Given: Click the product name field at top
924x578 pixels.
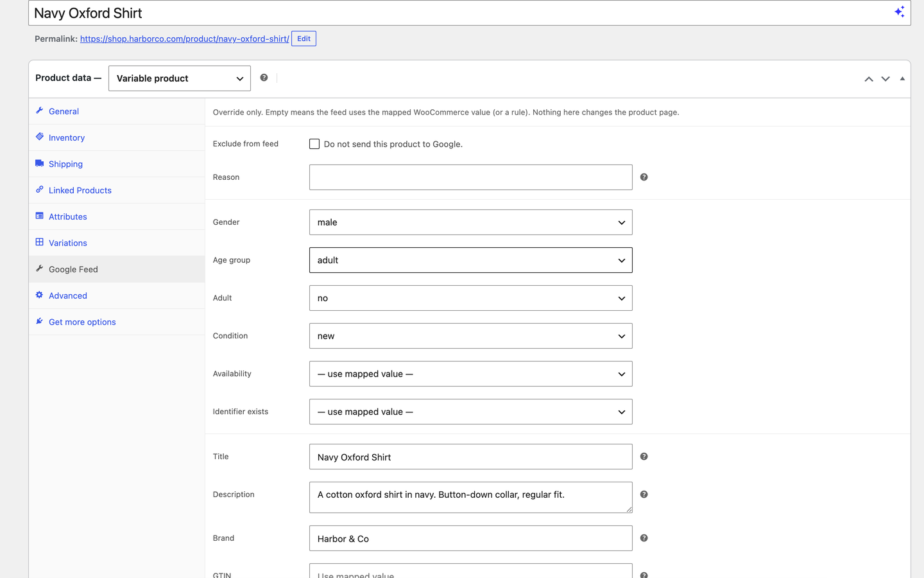Looking at the screenshot, I should 470,13.
